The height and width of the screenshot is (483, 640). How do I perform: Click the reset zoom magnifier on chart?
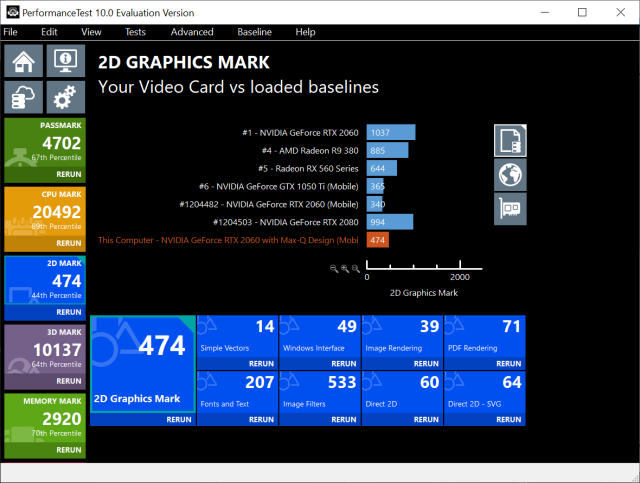(x=356, y=269)
